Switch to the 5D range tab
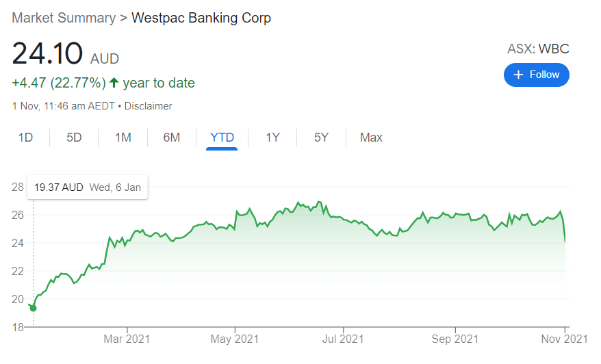 [74, 138]
